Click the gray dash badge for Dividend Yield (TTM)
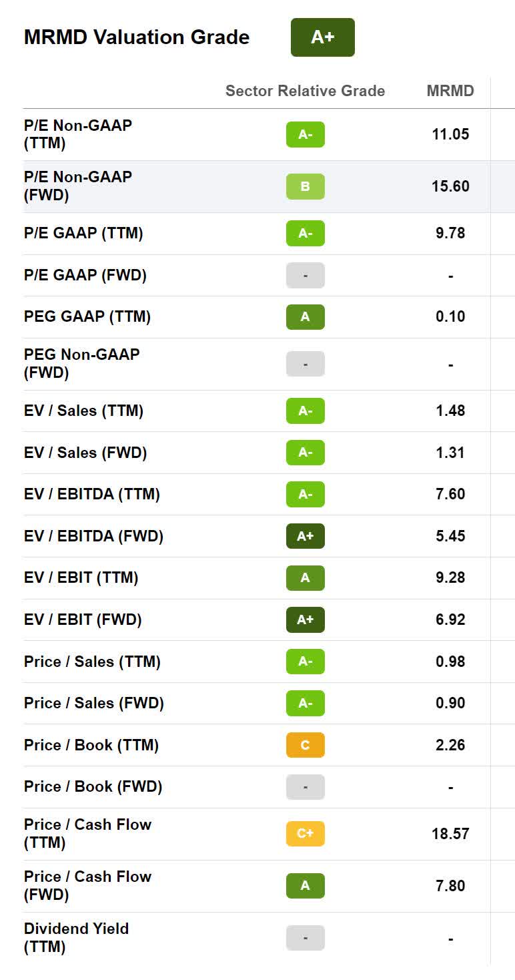This screenshot has height=980, width=515. pos(305,938)
